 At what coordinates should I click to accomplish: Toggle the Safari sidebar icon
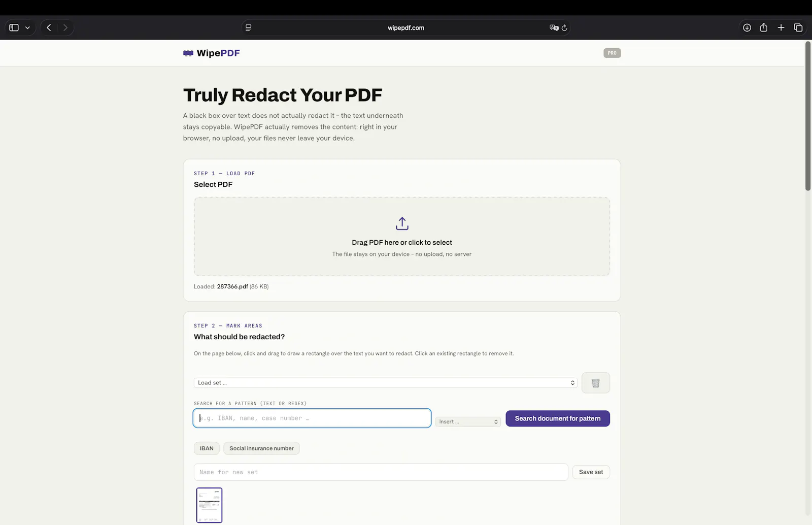click(x=14, y=27)
